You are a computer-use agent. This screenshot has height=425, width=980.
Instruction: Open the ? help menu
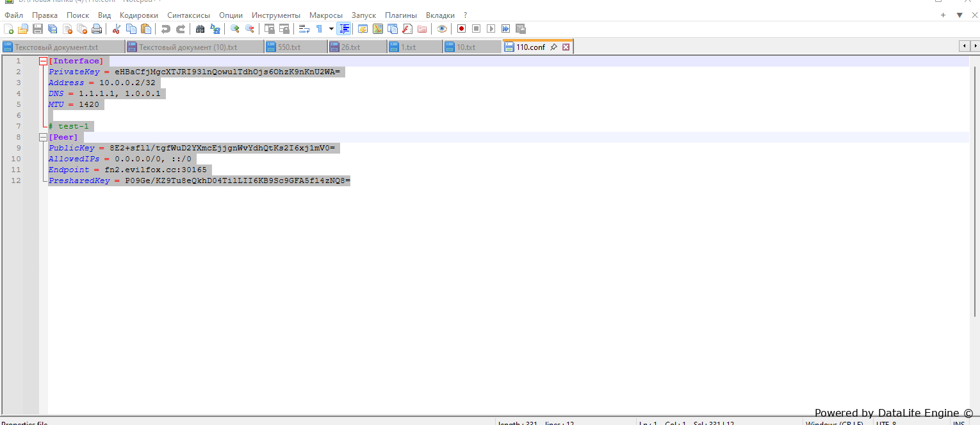(x=466, y=15)
